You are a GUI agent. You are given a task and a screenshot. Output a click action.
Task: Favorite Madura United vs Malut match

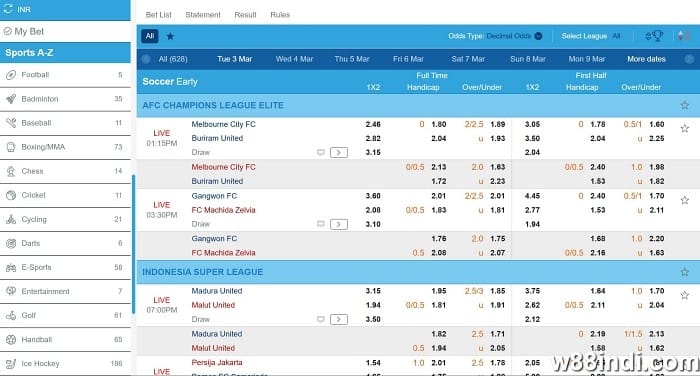tap(684, 295)
